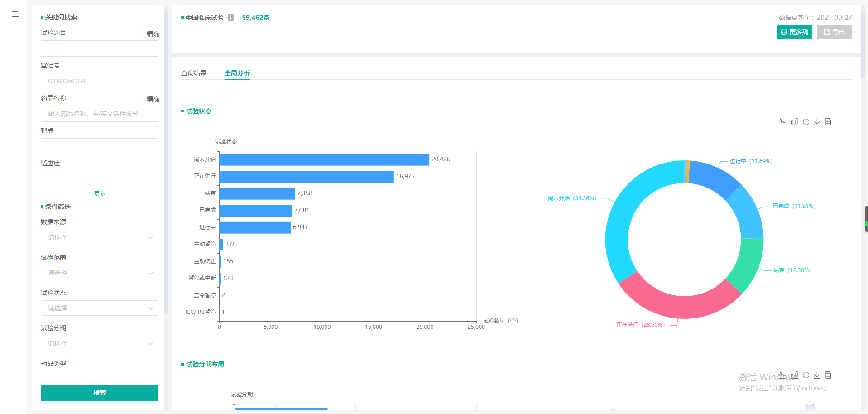Open the 试验范围 dropdown

pos(100,273)
